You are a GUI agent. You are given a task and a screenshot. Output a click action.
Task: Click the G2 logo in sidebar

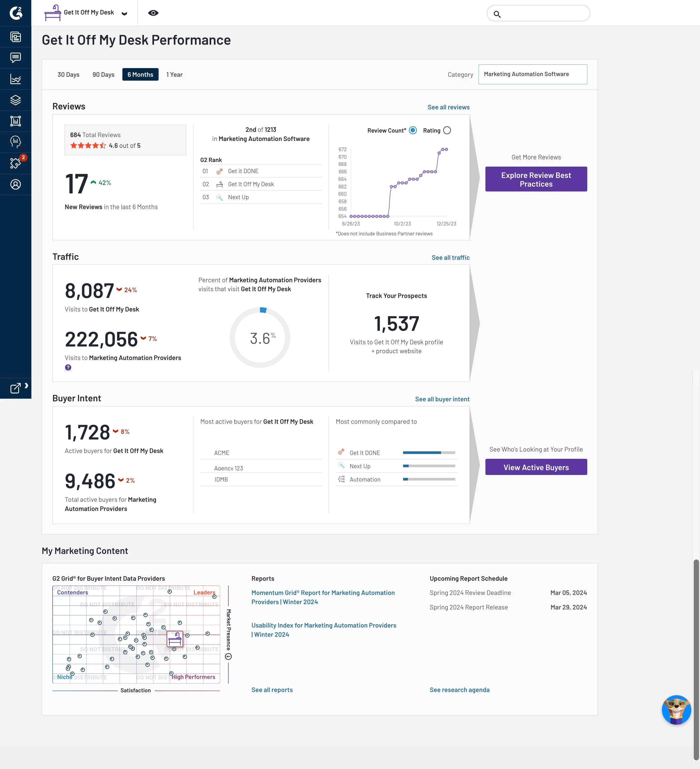click(16, 13)
